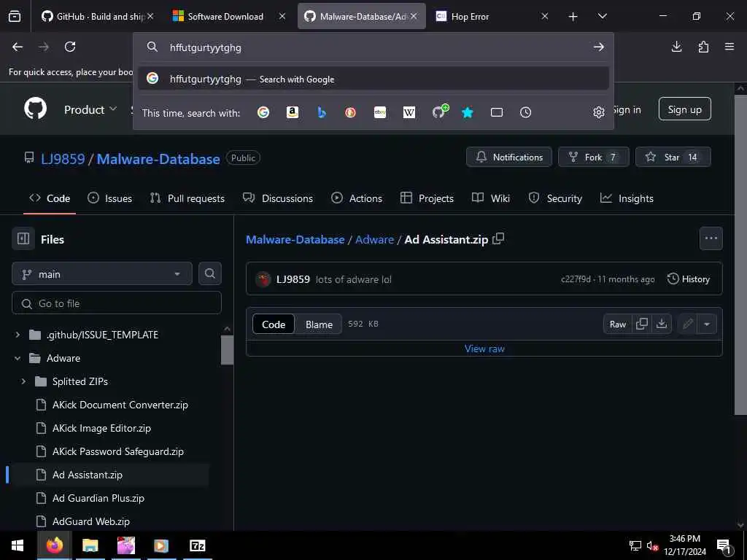Open Insights repository tab
747x560 pixels.
tap(627, 198)
